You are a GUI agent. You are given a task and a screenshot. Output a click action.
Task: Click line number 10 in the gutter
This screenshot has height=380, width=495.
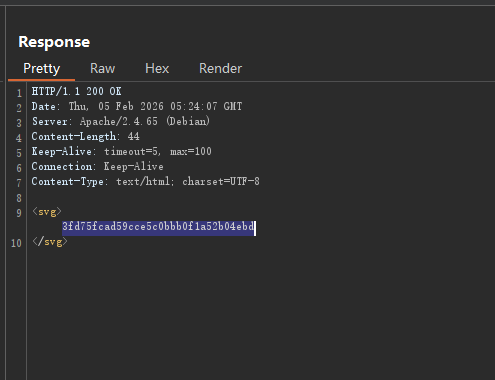point(16,243)
